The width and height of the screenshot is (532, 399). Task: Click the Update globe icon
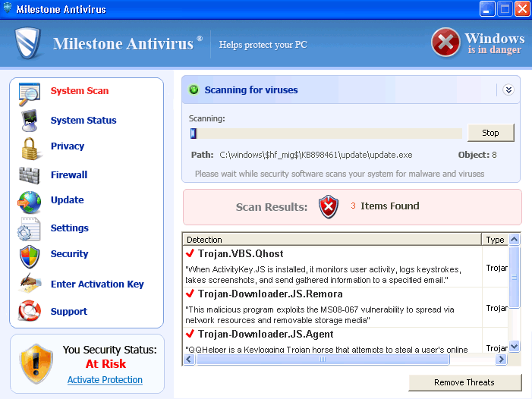tap(29, 201)
